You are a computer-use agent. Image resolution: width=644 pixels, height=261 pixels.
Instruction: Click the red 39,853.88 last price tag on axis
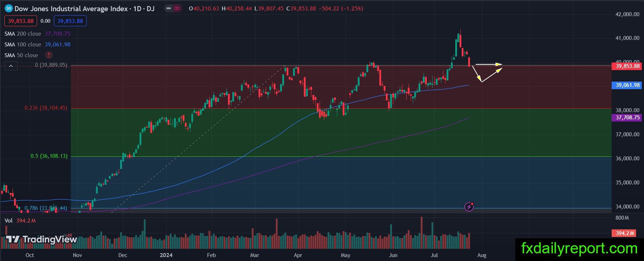[627, 66]
